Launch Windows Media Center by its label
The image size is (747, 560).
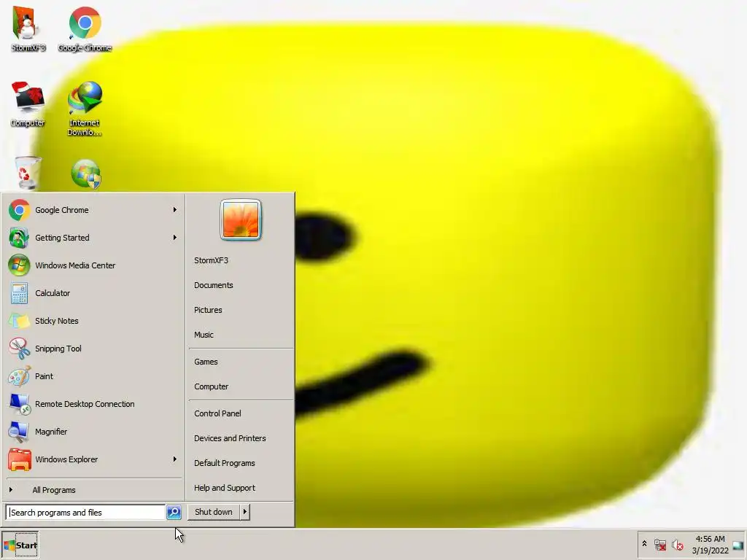coord(75,265)
